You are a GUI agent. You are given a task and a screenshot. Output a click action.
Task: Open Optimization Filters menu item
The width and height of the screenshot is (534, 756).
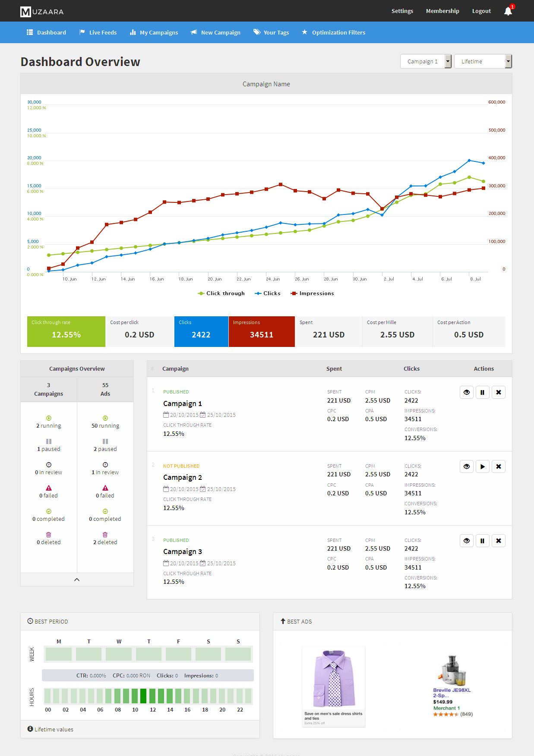[x=334, y=32]
